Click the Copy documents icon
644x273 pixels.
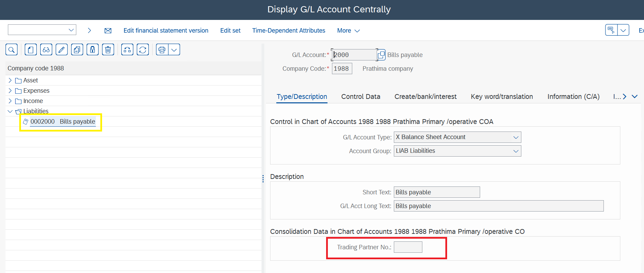[x=77, y=50]
